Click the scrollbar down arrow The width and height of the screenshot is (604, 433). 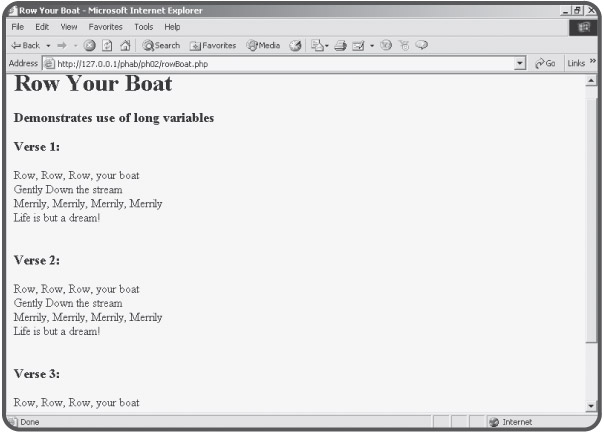[590, 406]
